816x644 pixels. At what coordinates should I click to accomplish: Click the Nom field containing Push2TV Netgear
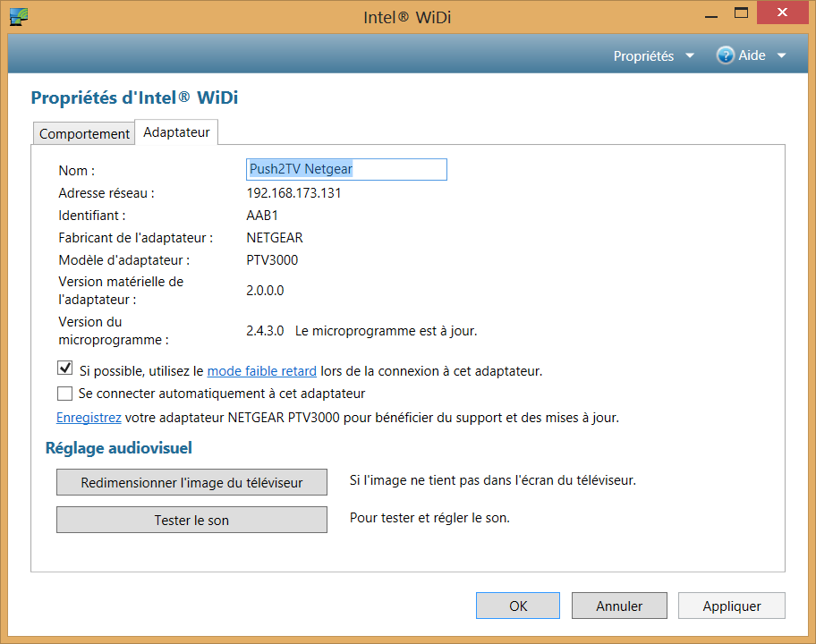click(346, 169)
